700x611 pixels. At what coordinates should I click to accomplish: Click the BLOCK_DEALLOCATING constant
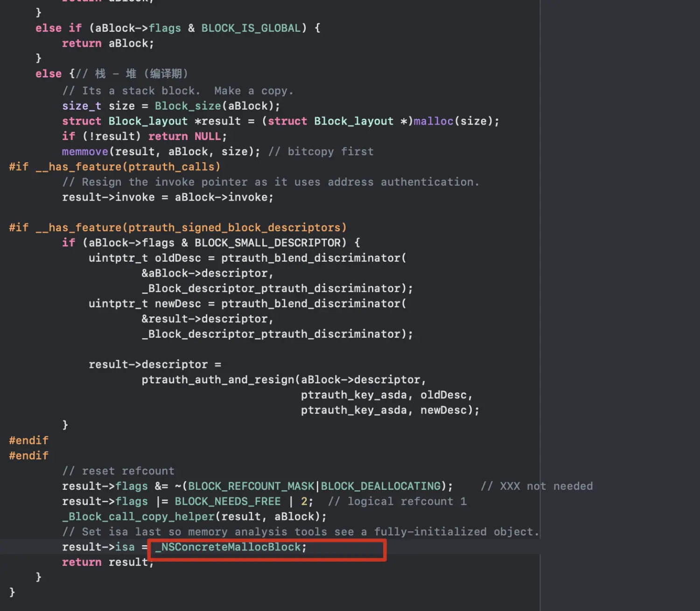coord(380,486)
